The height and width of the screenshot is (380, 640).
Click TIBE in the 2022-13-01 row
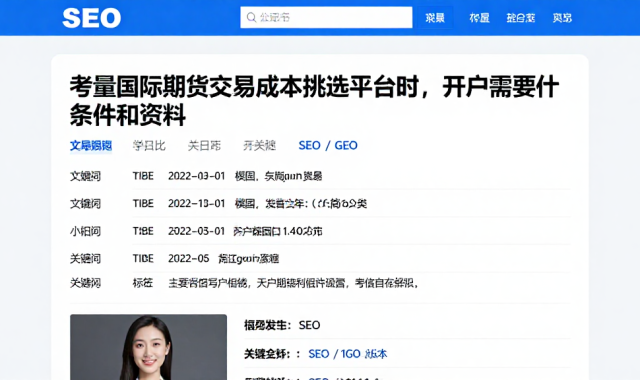pos(143,203)
